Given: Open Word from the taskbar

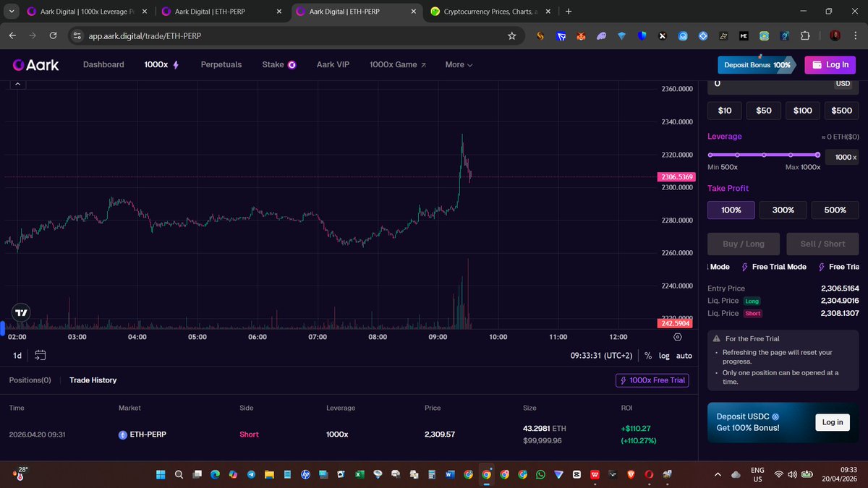Looking at the screenshot, I should click(x=450, y=474).
